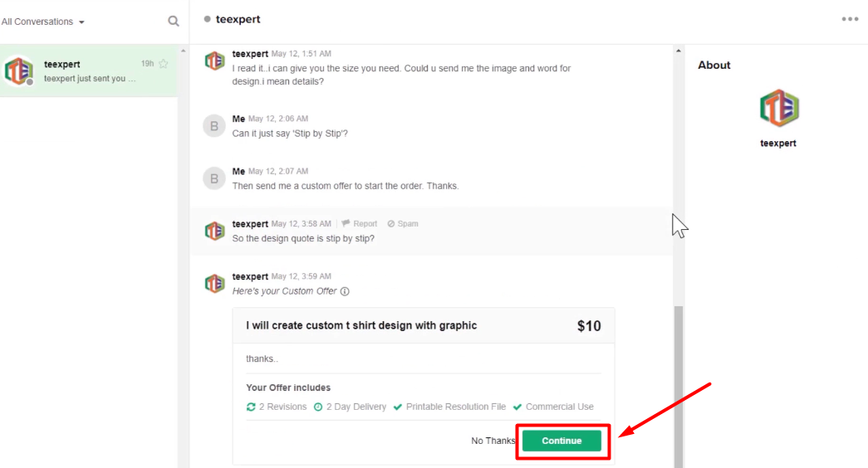Viewport: 868px width, 468px height.
Task: Open the conversation search magnifier
Action: click(174, 22)
